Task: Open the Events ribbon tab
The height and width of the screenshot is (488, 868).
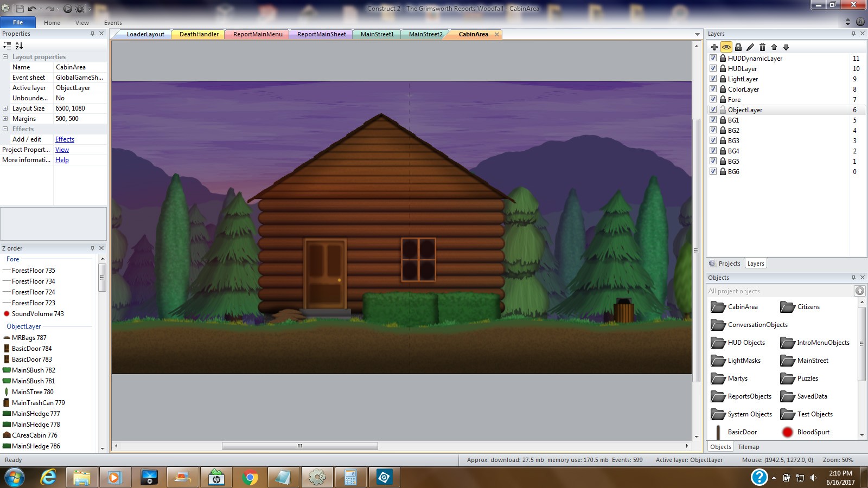Action: click(x=113, y=23)
